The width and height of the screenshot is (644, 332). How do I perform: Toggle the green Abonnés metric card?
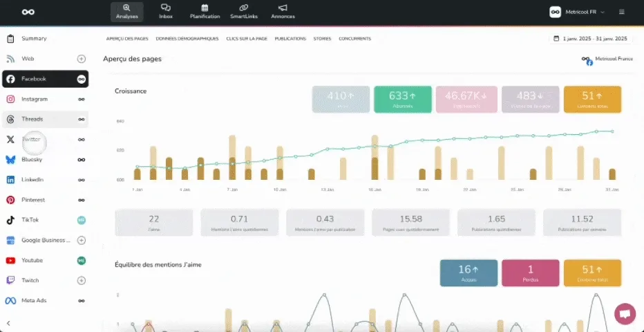pyautogui.click(x=403, y=99)
